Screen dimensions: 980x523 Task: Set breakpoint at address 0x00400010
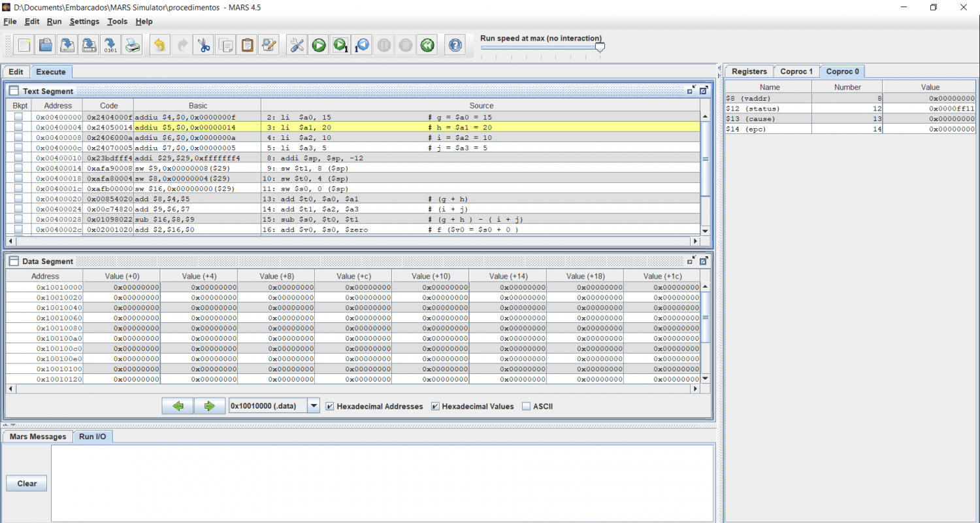18,158
